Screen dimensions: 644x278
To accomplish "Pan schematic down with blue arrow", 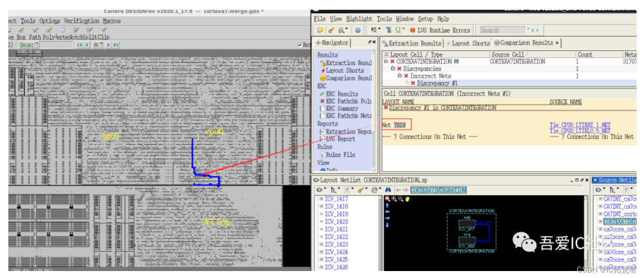I will click(x=387, y=225).
